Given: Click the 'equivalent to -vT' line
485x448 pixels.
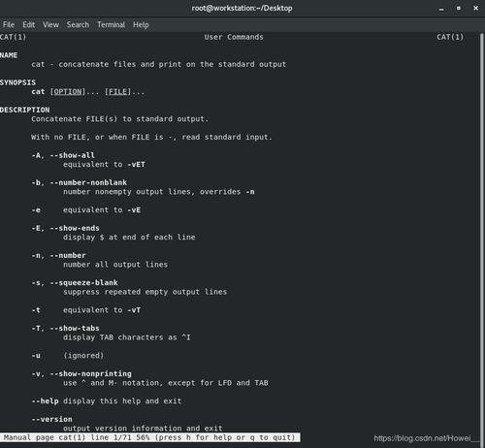Looking at the screenshot, I should [x=86, y=310].
